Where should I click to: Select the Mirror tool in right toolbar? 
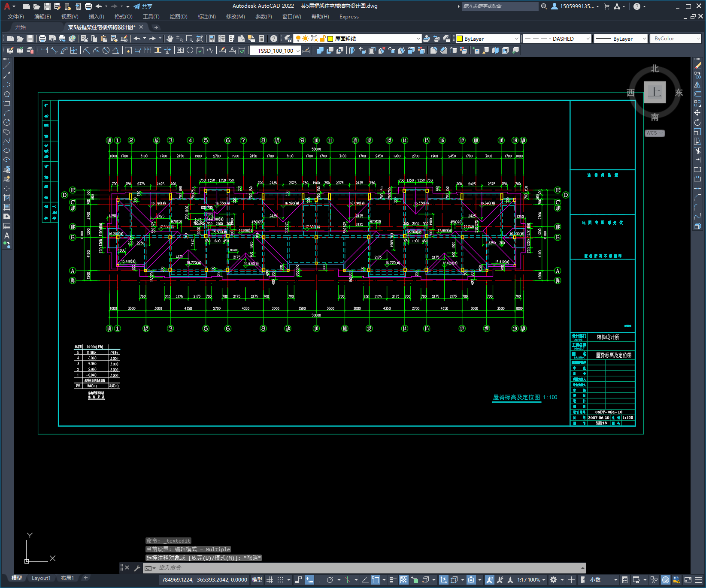point(697,84)
